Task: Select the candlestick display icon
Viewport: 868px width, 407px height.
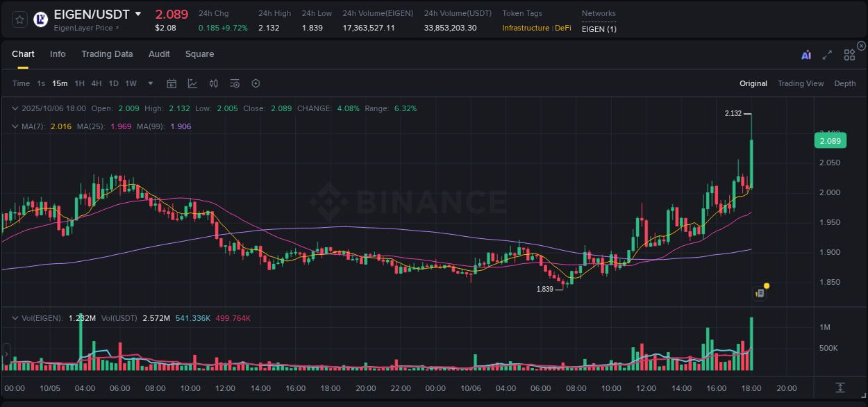Action: tap(214, 83)
